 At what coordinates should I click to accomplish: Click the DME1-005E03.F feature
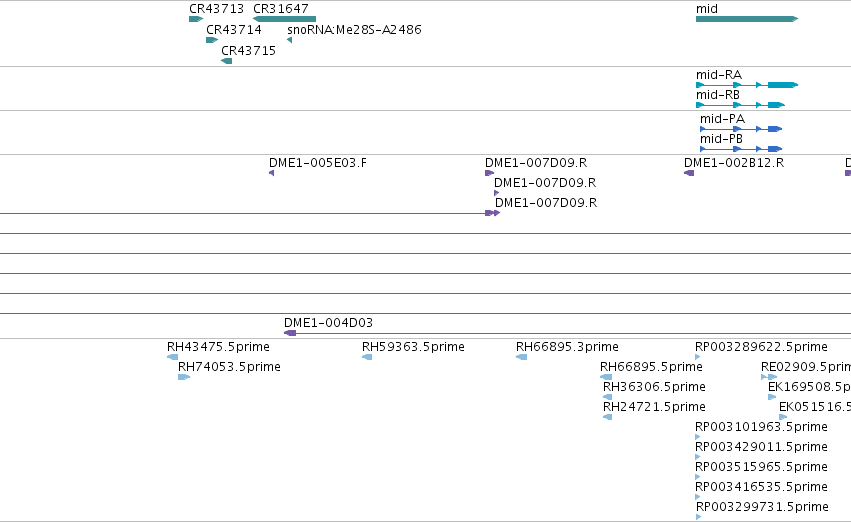click(271, 173)
